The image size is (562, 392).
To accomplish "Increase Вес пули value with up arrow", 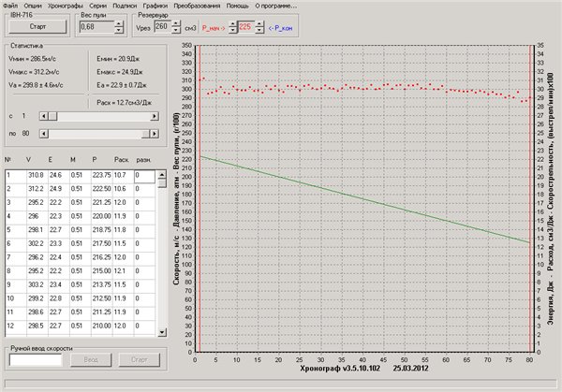I will (116, 23).
